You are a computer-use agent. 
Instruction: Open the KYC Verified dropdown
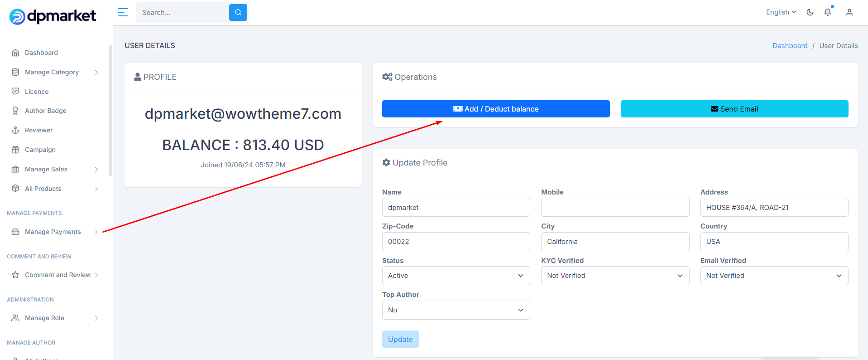coord(615,276)
